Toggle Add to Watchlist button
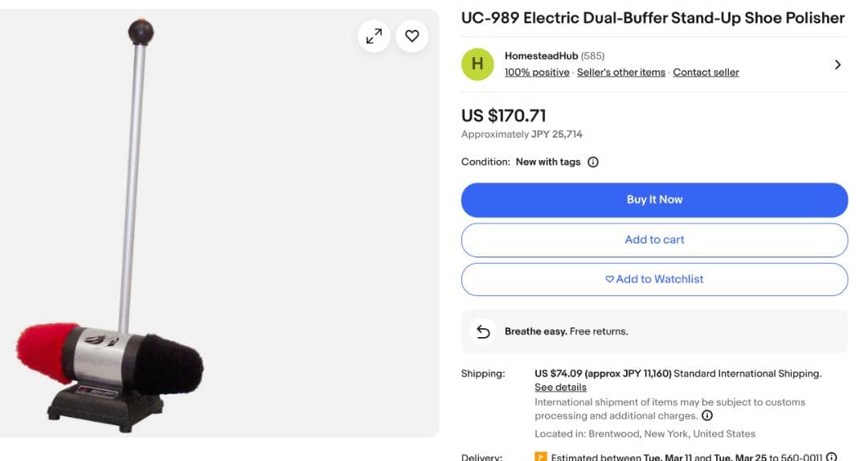Viewport: 868px width, 461px height. (654, 279)
